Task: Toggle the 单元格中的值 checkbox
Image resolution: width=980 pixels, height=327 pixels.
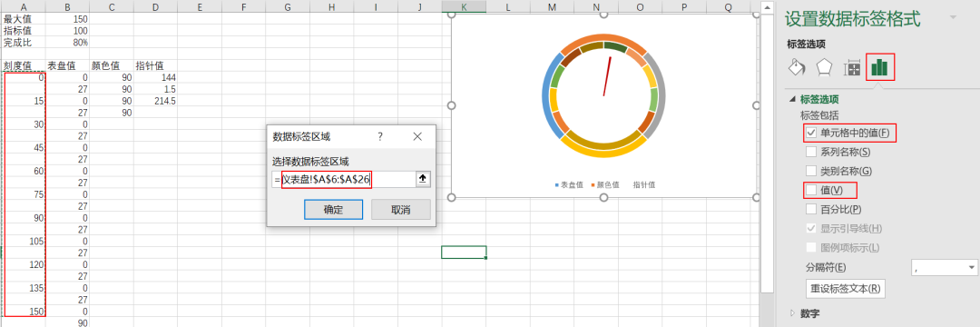Action: (x=811, y=133)
